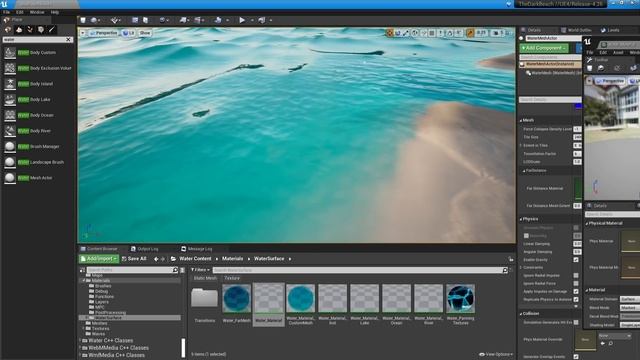Collapse the Mesh section in Details
The image size is (640, 360).
coord(521,120)
